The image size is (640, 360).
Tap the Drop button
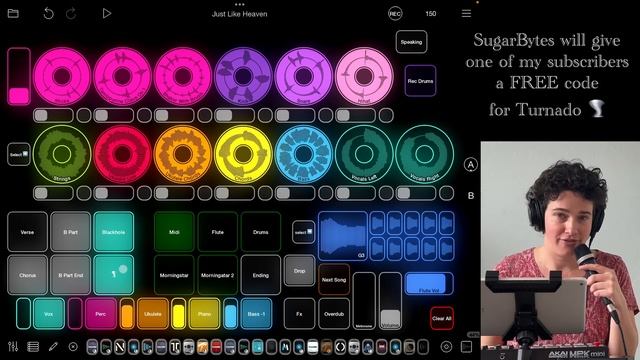[x=300, y=271]
